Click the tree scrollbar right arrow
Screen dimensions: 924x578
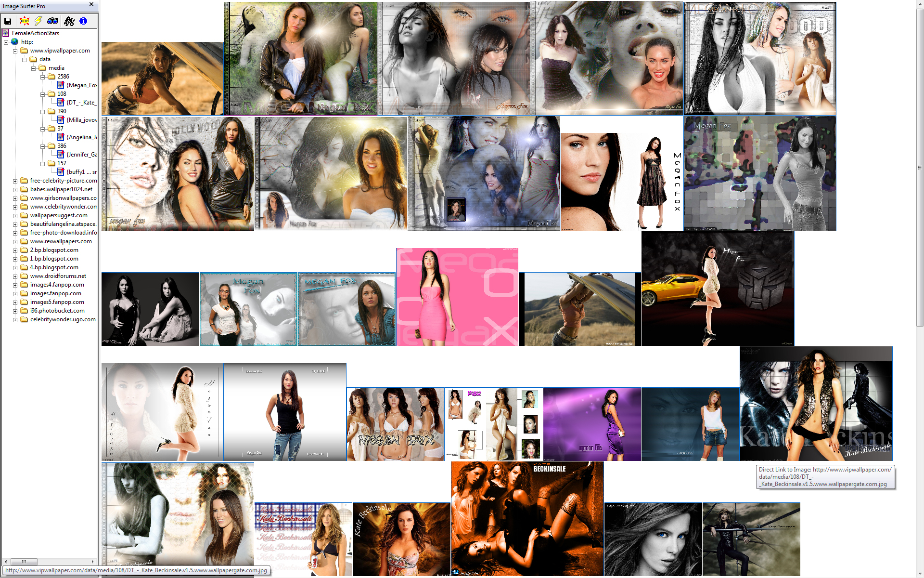(93, 562)
